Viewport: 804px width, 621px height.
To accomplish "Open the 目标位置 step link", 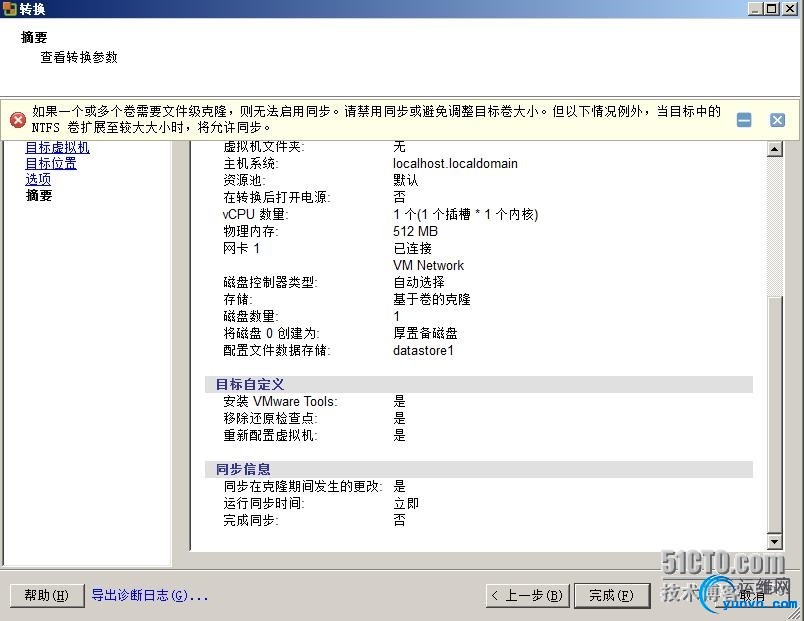I will (x=51, y=163).
